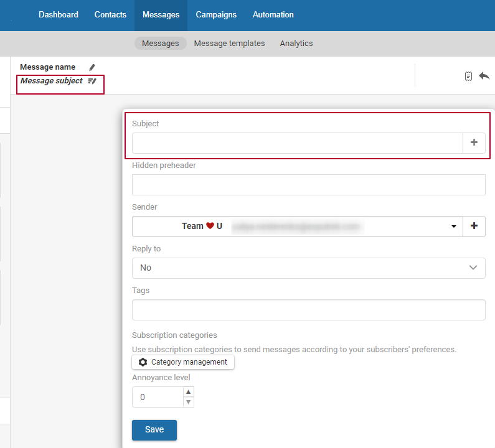
Task: Switch to the Message templates tab
Action: (229, 44)
